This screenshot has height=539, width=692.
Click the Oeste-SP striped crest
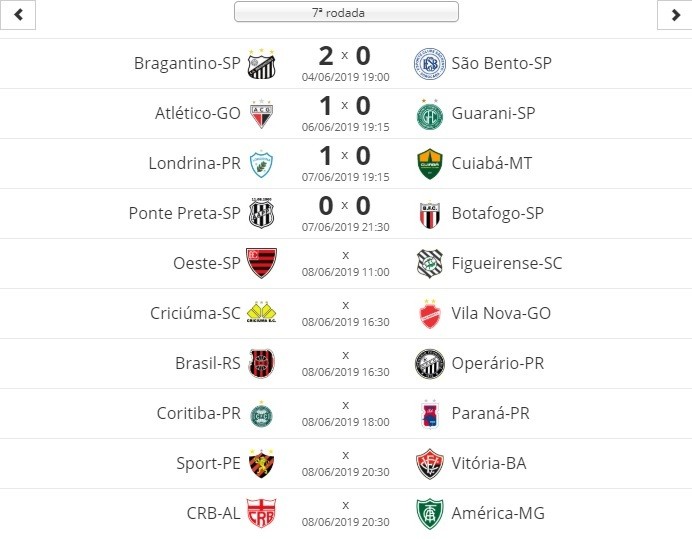point(261,263)
